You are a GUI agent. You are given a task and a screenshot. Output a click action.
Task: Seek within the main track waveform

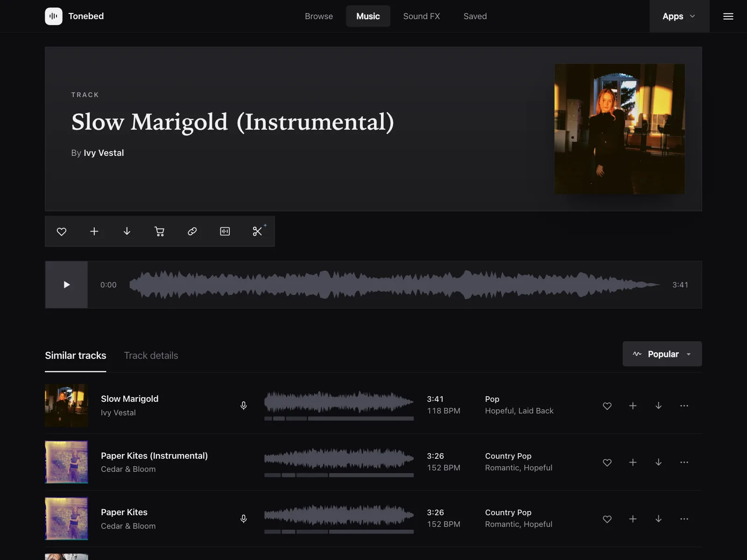click(395, 285)
